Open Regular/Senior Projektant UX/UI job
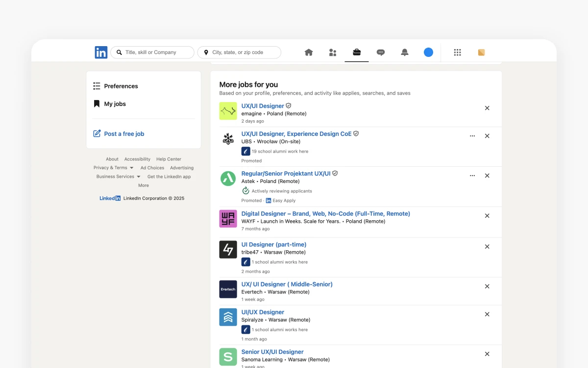The width and height of the screenshot is (588, 368). point(286,174)
